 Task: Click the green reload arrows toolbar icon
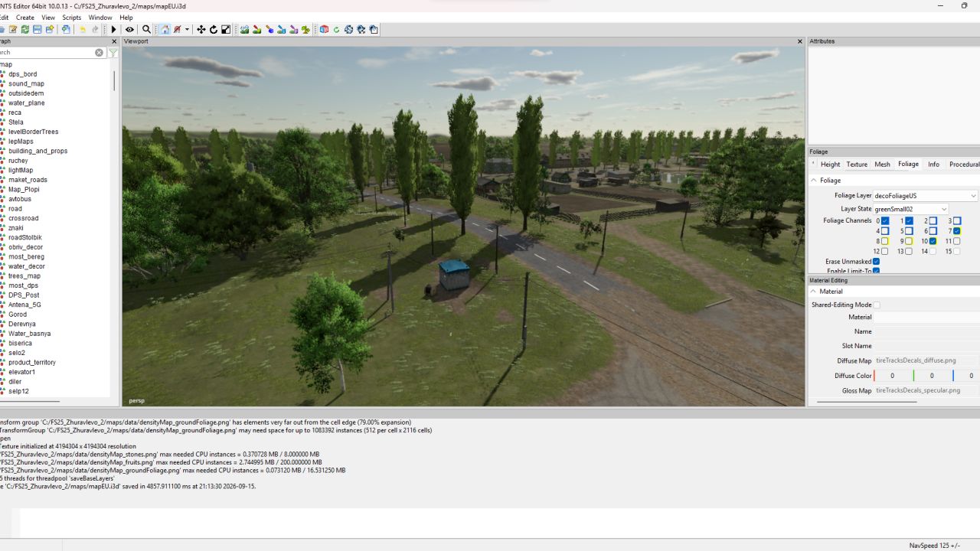(25, 30)
